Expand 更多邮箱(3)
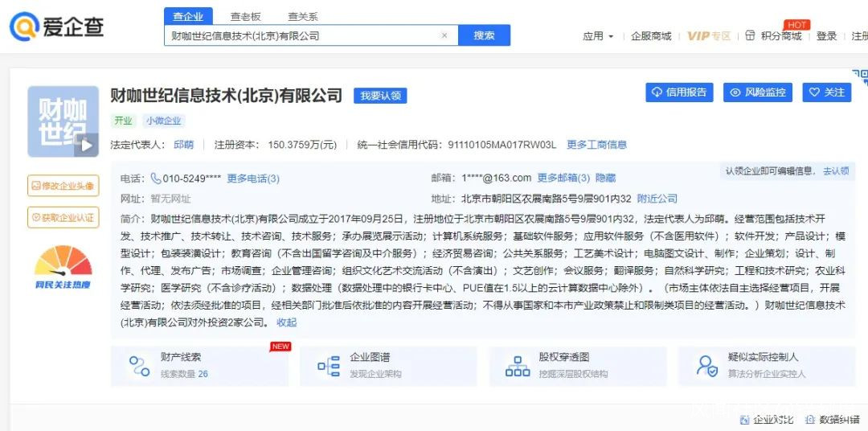This screenshot has width=868, height=431. (x=563, y=179)
